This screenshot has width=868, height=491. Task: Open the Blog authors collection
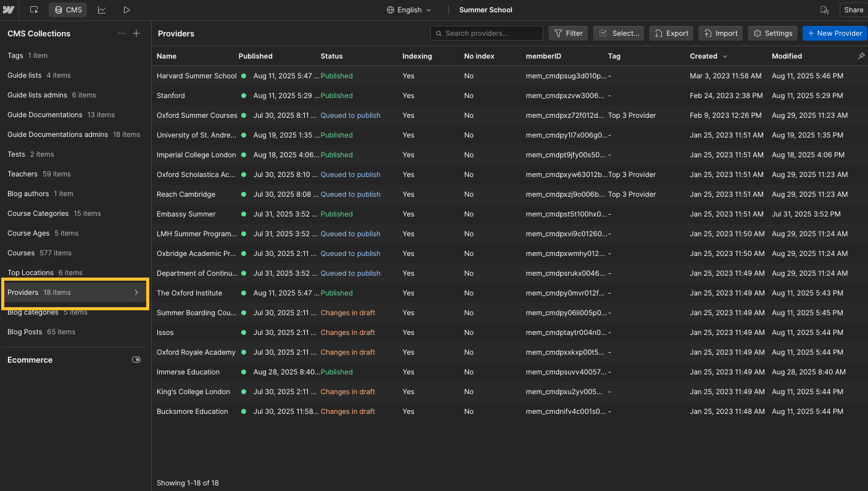pos(75,194)
